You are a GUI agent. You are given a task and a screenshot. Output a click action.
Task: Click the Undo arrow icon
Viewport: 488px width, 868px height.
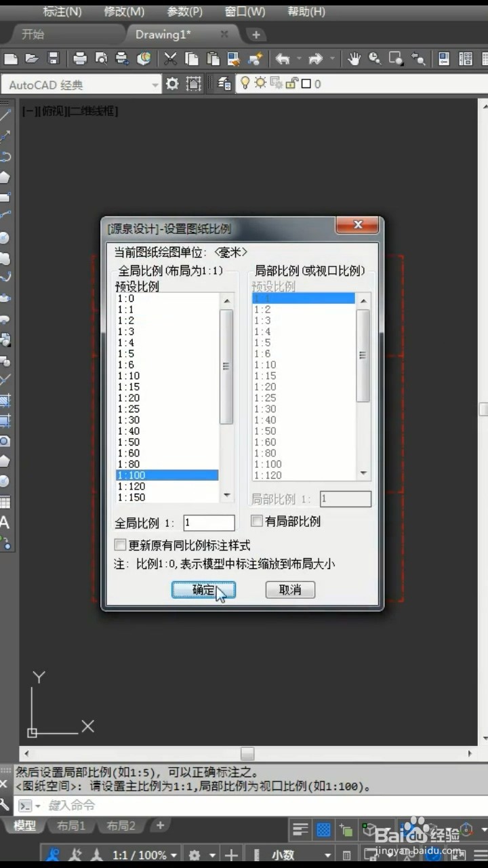point(283,59)
